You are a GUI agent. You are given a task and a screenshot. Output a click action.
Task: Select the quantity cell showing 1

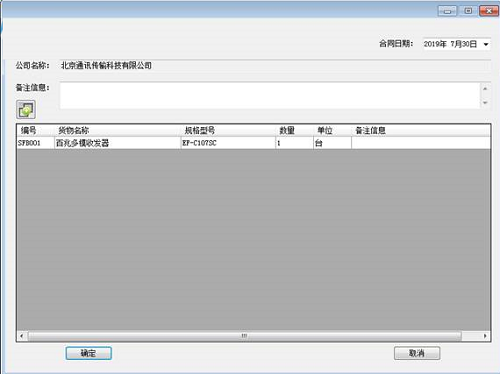294,143
